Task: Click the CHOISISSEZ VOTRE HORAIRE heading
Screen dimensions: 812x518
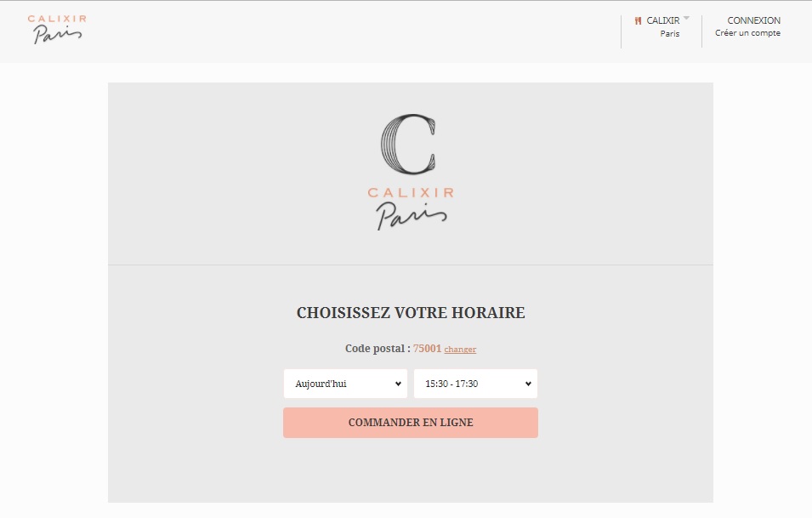Action: [411, 313]
